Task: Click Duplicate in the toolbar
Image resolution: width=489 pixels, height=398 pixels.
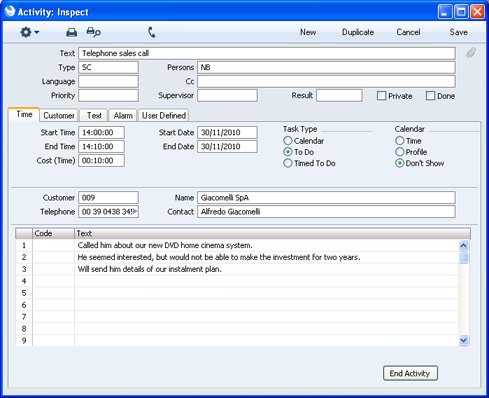Action: click(358, 32)
